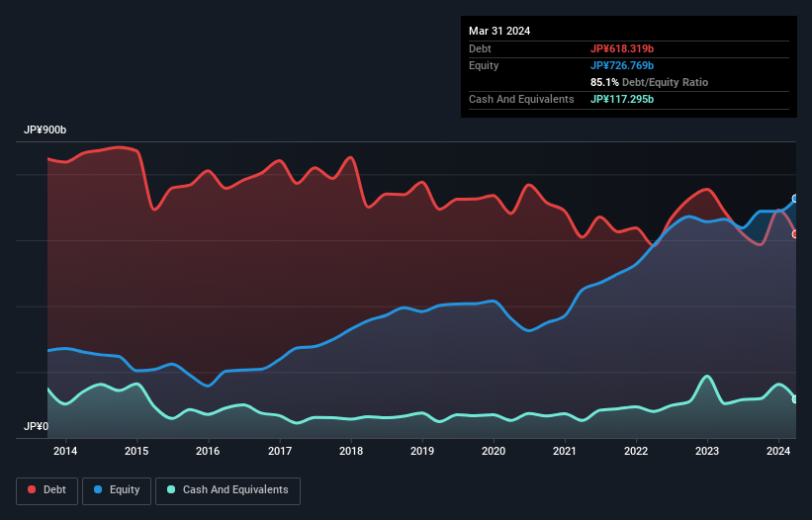Toggle the Equity series legend button
812x520 pixels.
pyautogui.click(x=117, y=490)
